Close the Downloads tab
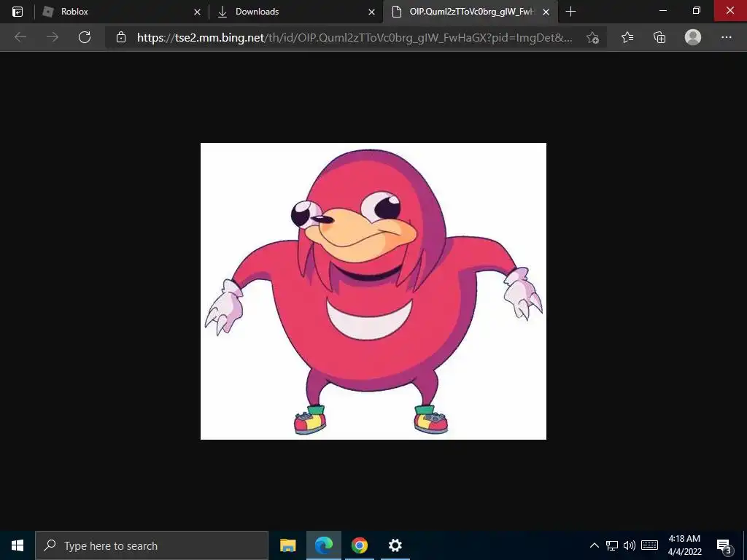The height and width of the screenshot is (560, 747). point(371,12)
